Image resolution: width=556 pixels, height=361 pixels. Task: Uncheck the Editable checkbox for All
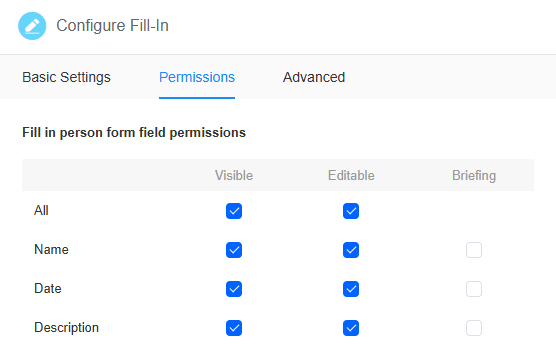click(351, 211)
